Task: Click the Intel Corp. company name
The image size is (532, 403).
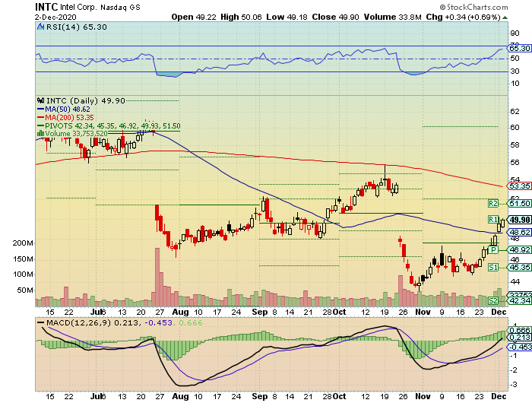Action: (79, 7)
